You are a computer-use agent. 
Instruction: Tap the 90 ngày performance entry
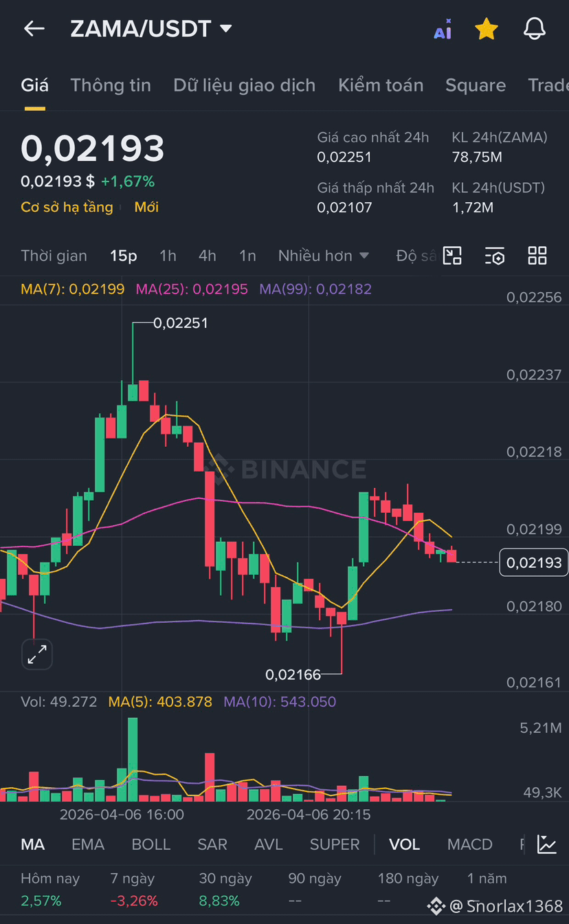315,889
